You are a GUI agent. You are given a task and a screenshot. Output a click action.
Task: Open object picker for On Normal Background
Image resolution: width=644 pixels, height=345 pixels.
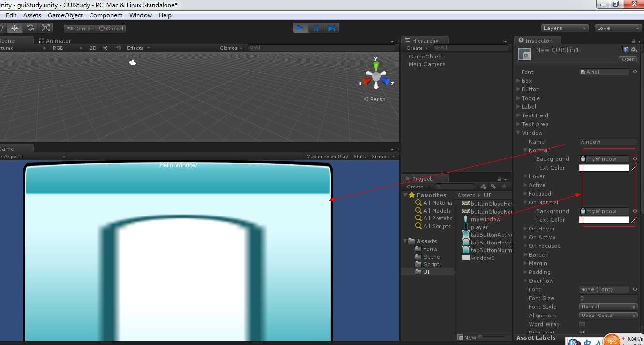635,211
